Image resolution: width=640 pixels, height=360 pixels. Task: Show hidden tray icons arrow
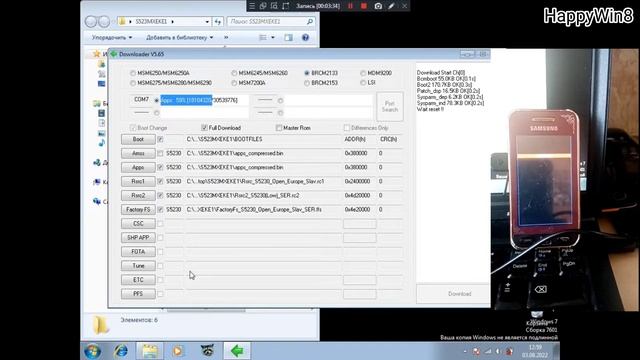point(465,351)
